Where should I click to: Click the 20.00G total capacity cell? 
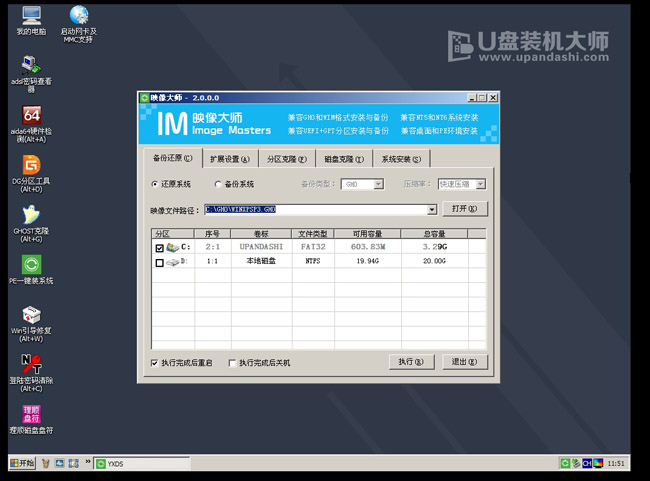click(434, 261)
